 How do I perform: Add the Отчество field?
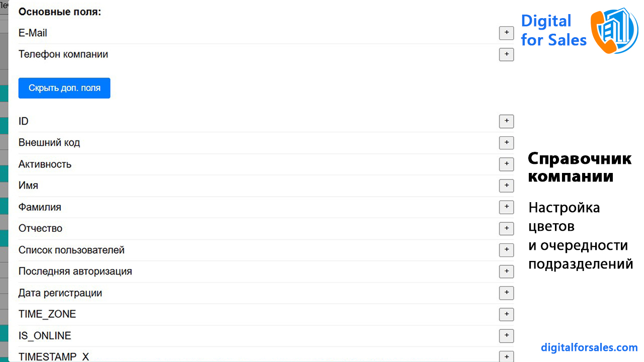506,228
